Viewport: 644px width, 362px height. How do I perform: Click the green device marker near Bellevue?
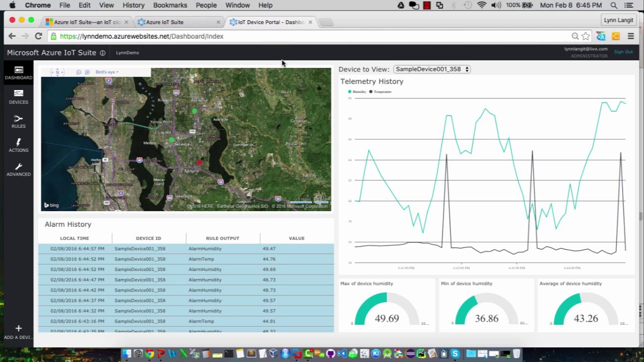pos(172,140)
